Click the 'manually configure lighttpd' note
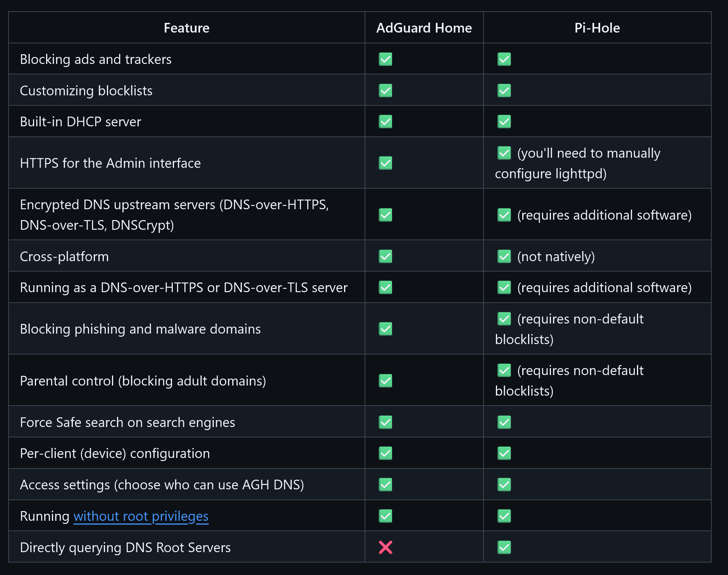 click(577, 164)
